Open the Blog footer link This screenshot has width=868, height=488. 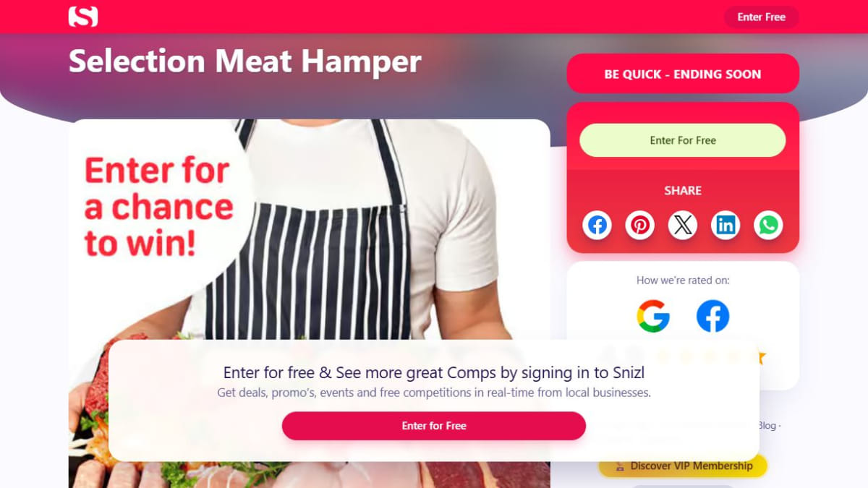[767, 426]
